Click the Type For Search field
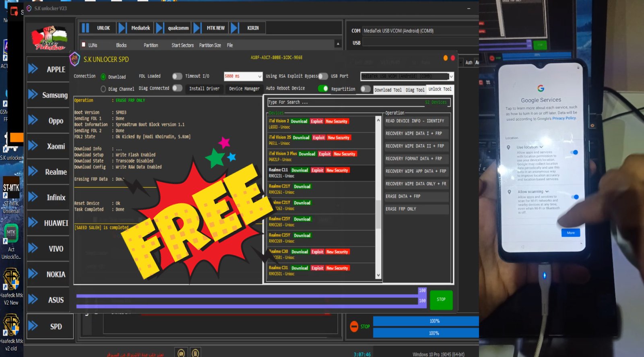 point(359,102)
